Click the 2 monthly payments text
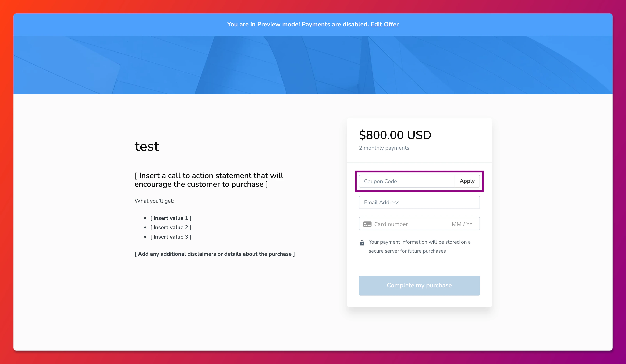Viewport: 626px width, 364px height. point(384,148)
